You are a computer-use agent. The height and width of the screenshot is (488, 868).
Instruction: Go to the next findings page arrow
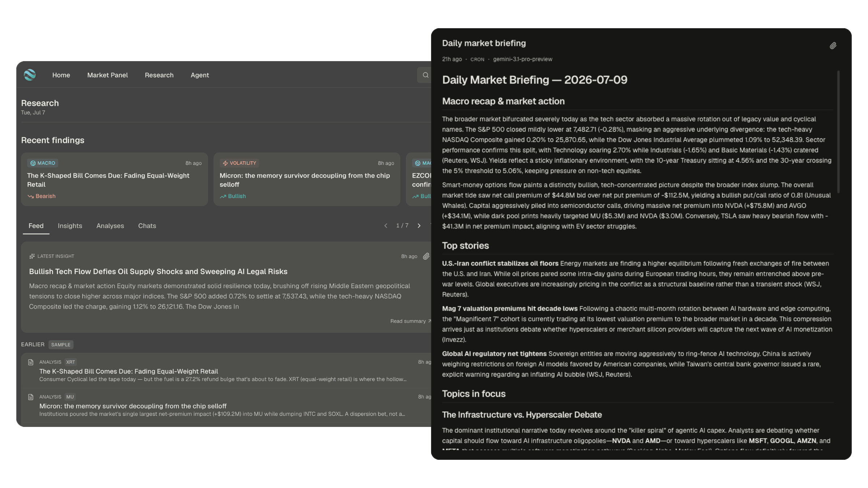[419, 226]
